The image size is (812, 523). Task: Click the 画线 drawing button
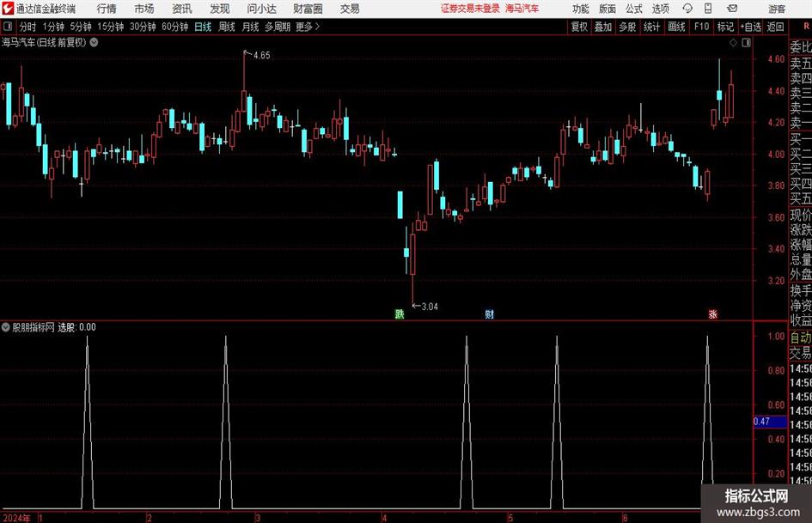pos(676,27)
